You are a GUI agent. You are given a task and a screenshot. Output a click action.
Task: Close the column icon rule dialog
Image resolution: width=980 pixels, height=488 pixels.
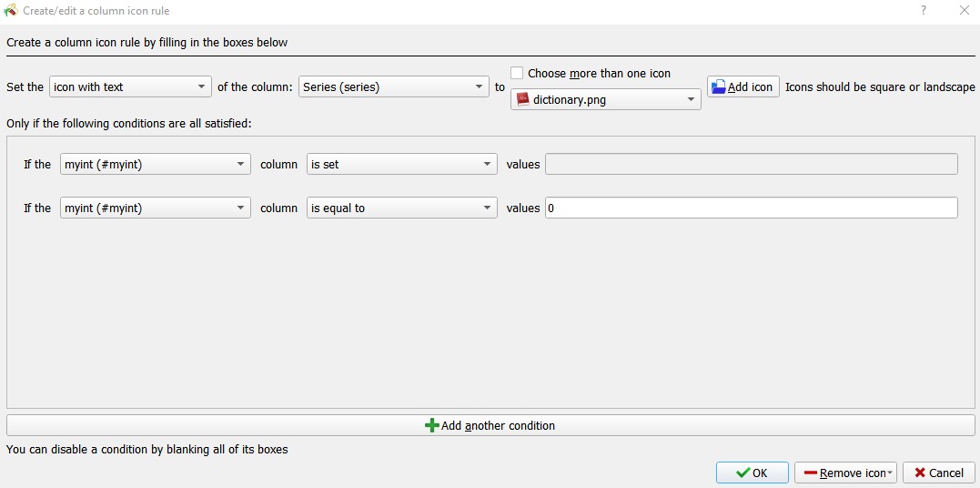964,11
